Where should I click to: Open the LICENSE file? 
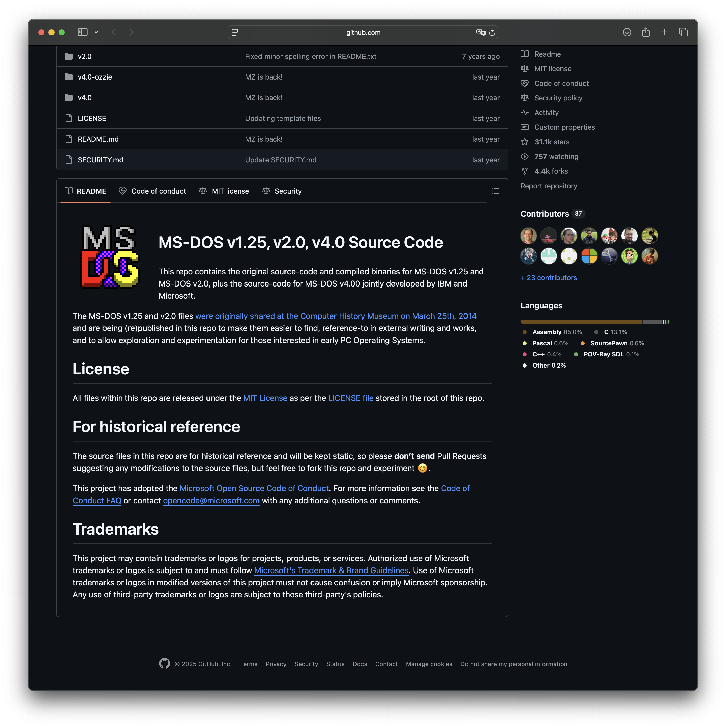click(92, 118)
